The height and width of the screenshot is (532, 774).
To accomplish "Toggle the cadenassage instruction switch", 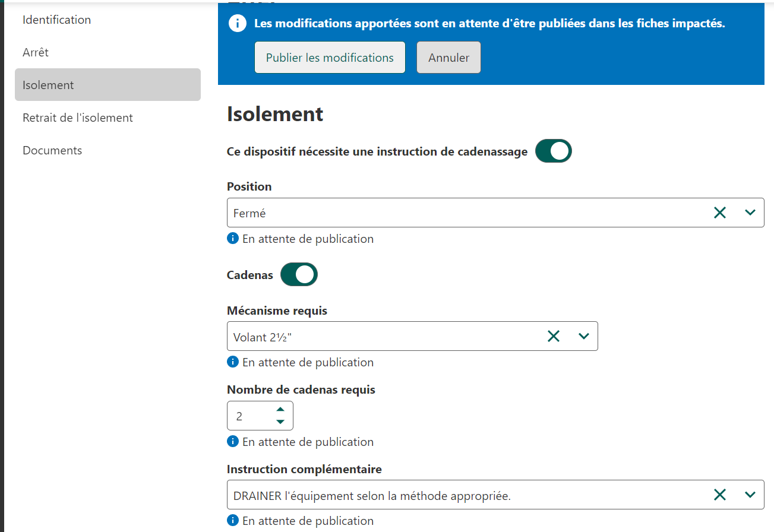I will pyautogui.click(x=553, y=151).
